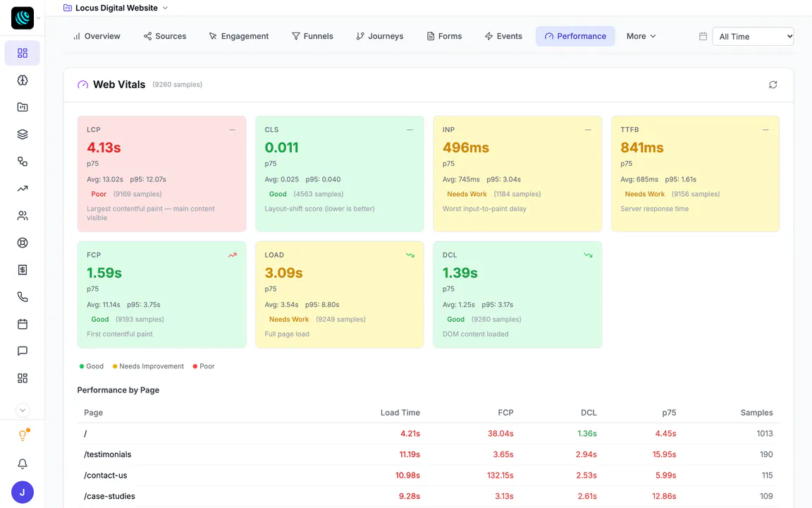Open the calendar icon in sidebar

pyautogui.click(x=23, y=324)
